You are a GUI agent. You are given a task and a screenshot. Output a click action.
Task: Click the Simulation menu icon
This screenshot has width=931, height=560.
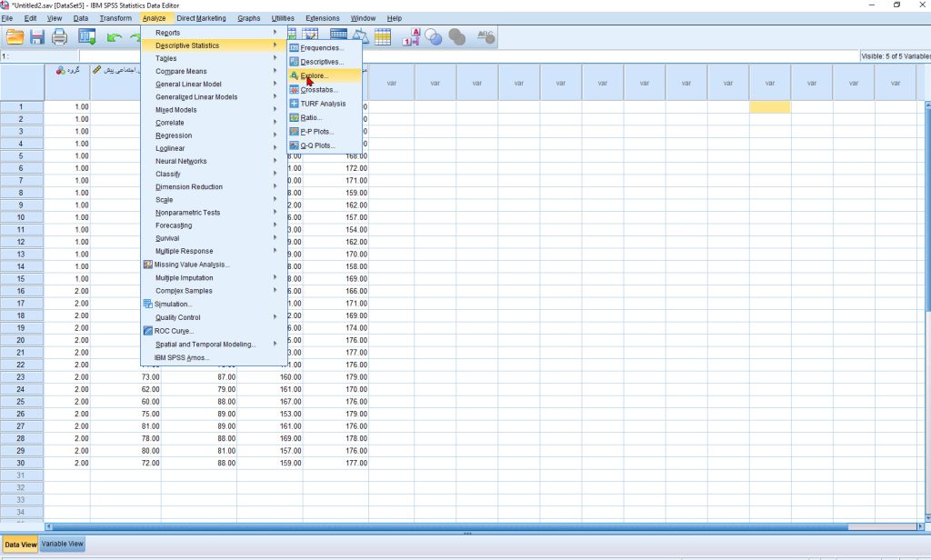click(x=148, y=304)
